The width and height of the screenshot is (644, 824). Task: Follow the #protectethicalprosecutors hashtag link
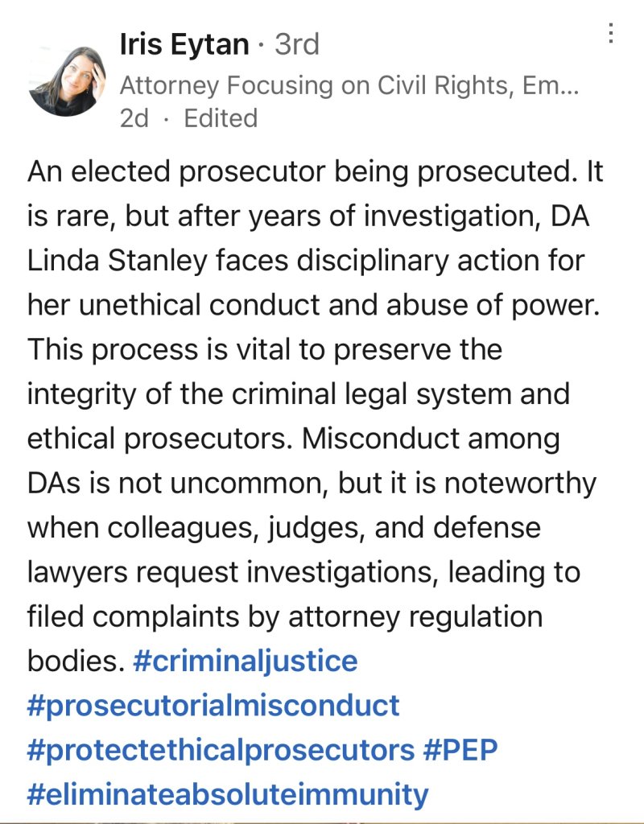tap(221, 750)
